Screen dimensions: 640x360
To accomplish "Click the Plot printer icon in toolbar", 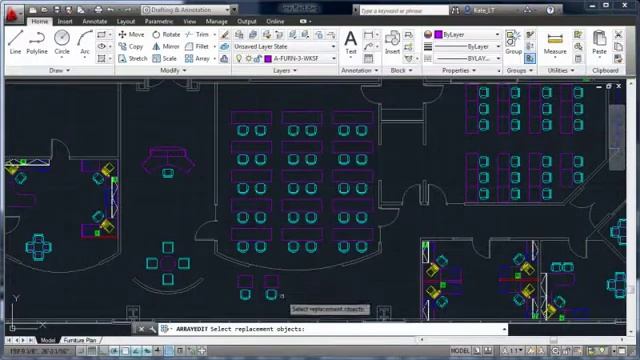I will coord(98,10).
